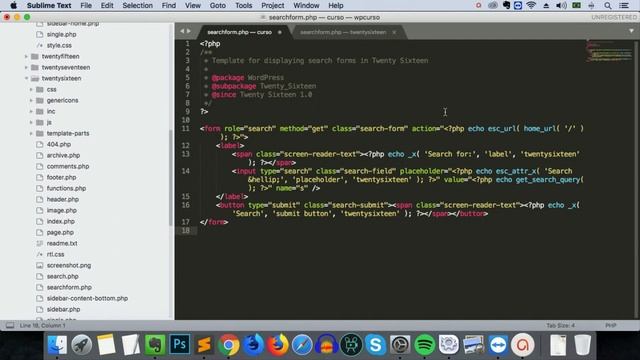Open Finder from the dock

click(x=57, y=345)
